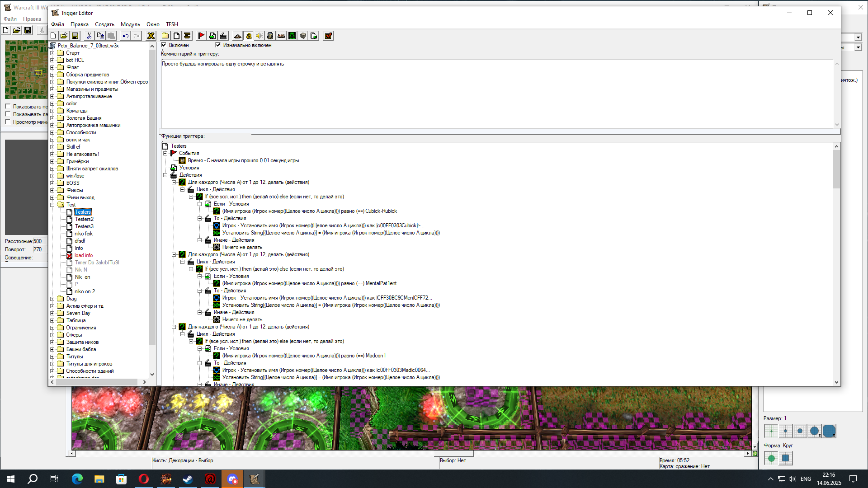
Task: Select the 'Testers2' trigger
Action: tap(84, 219)
